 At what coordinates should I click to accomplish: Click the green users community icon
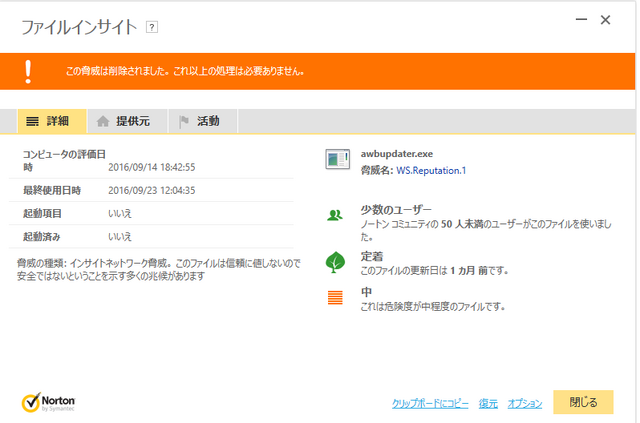point(335,215)
